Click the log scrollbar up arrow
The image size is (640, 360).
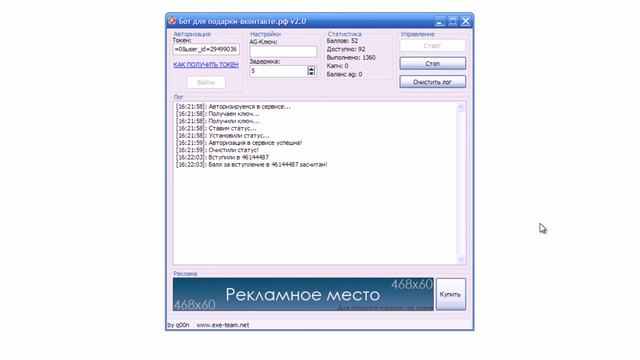coord(461,107)
